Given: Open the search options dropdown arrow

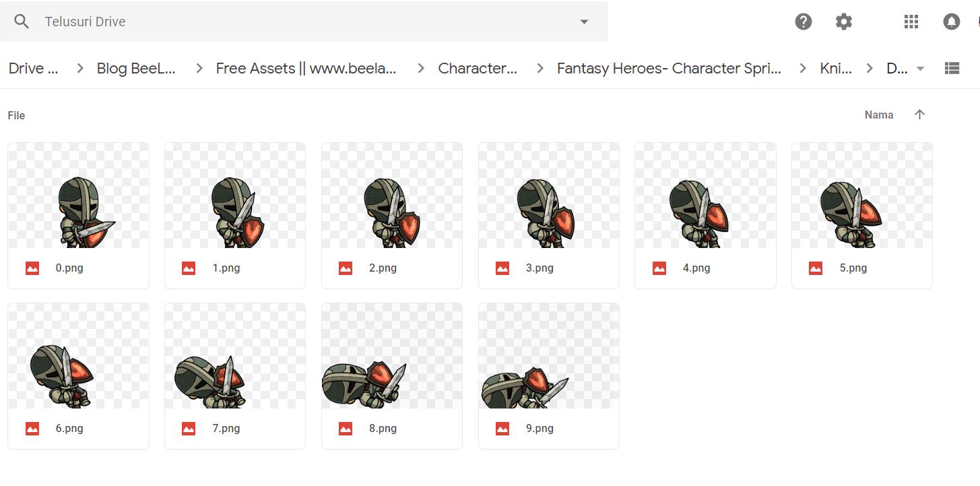Looking at the screenshot, I should pyautogui.click(x=584, y=22).
